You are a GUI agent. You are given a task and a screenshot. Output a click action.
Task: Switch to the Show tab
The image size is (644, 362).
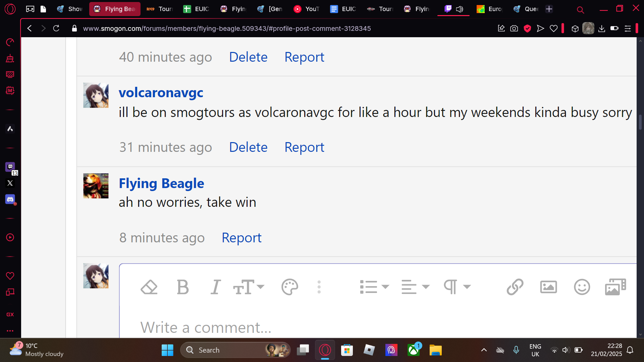(x=70, y=9)
